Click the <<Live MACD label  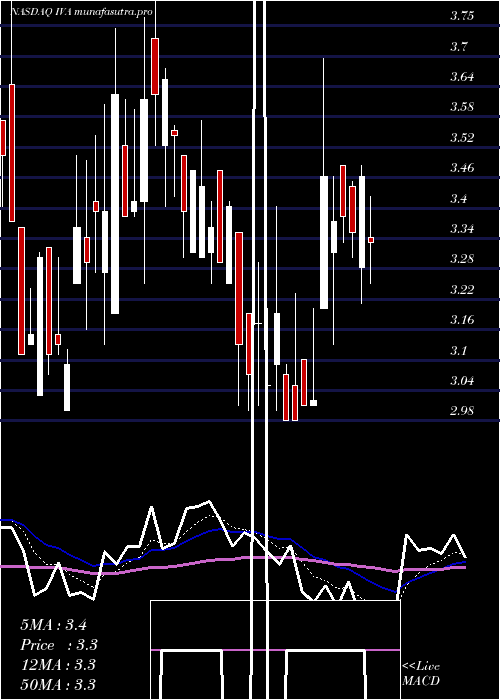click(421, 674)
